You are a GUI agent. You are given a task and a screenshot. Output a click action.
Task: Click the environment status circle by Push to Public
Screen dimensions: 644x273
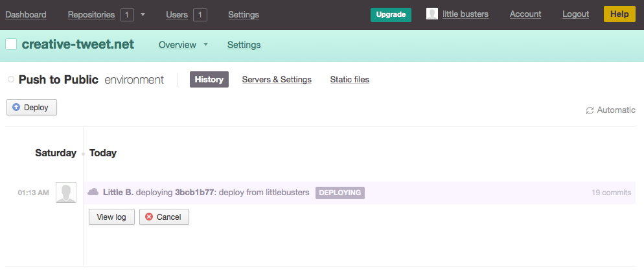pyautogui.click(x=11, y=79)
